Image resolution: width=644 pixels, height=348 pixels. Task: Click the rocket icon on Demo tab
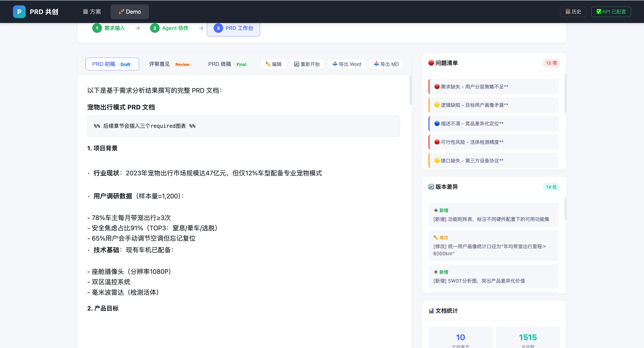click(x=121, y=12)
